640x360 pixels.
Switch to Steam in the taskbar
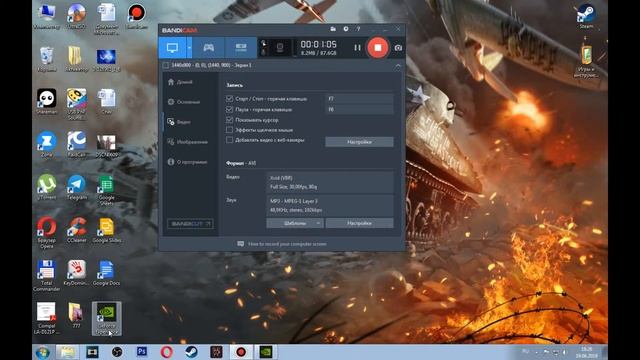click(x=191, y=352)
